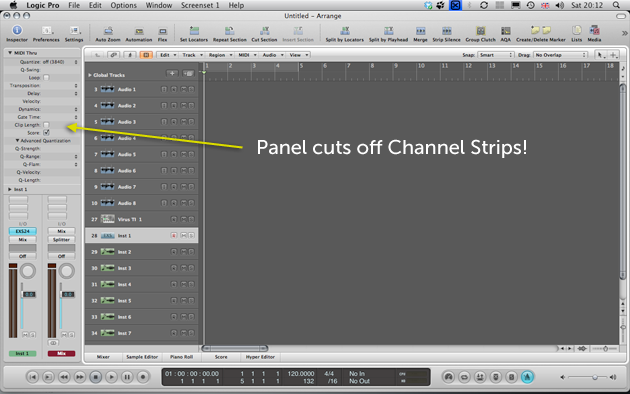630x394 pixels.
Task: Open the Hyper Editor tab
Action: (260, 357)
